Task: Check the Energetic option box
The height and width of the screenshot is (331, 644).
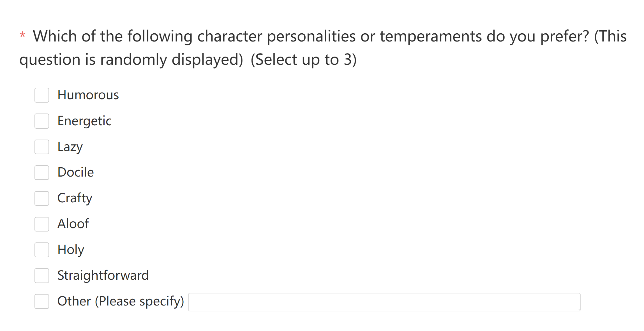Action: pos(42,121)
